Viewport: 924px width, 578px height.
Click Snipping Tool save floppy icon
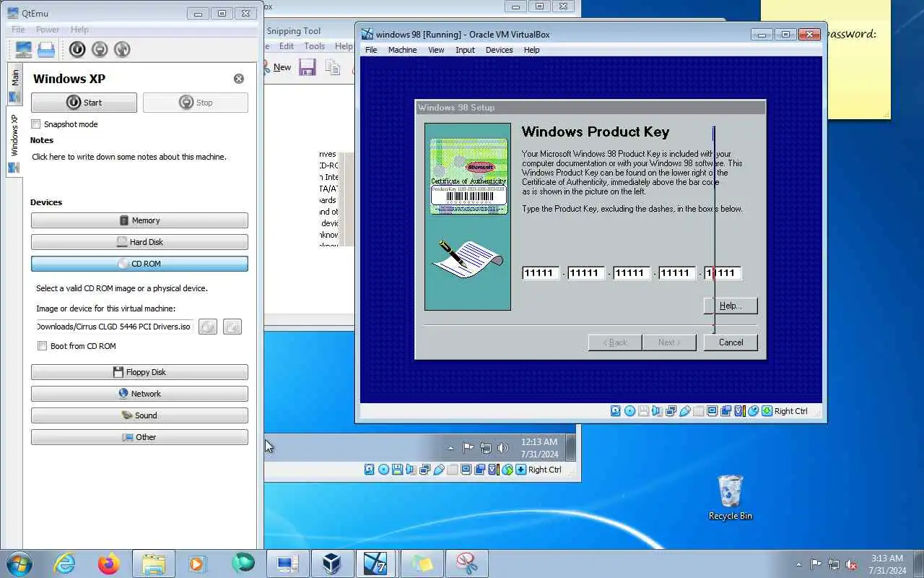(308, 67)
